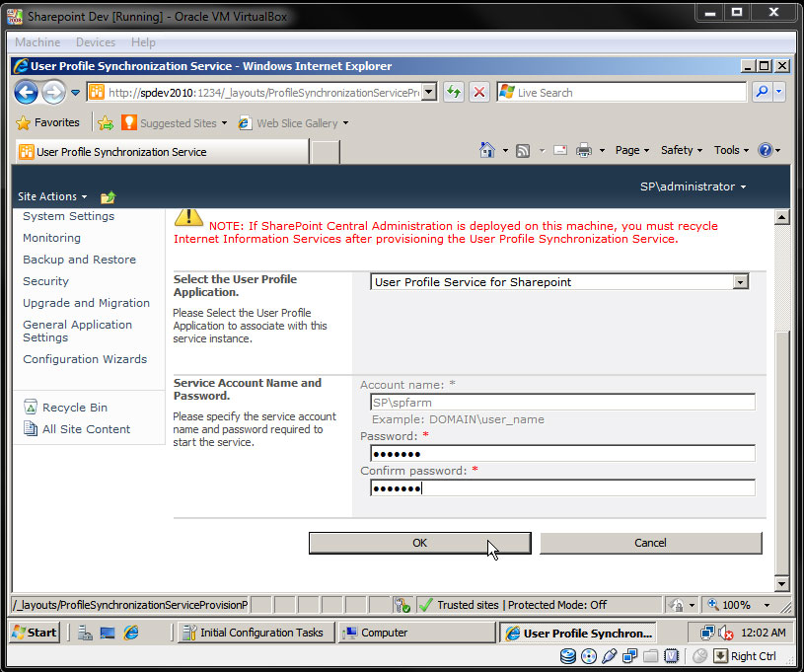
Task: Open Server Manager quick launch icon
Action: (85, 633)
